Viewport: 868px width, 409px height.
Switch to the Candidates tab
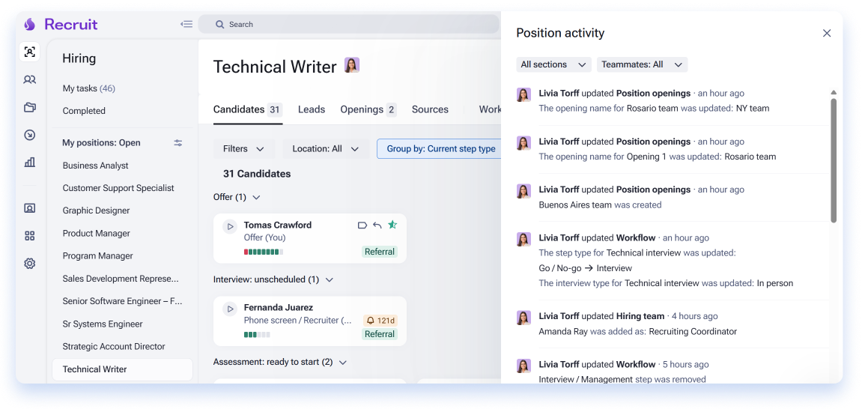click(x=247, y=109)
